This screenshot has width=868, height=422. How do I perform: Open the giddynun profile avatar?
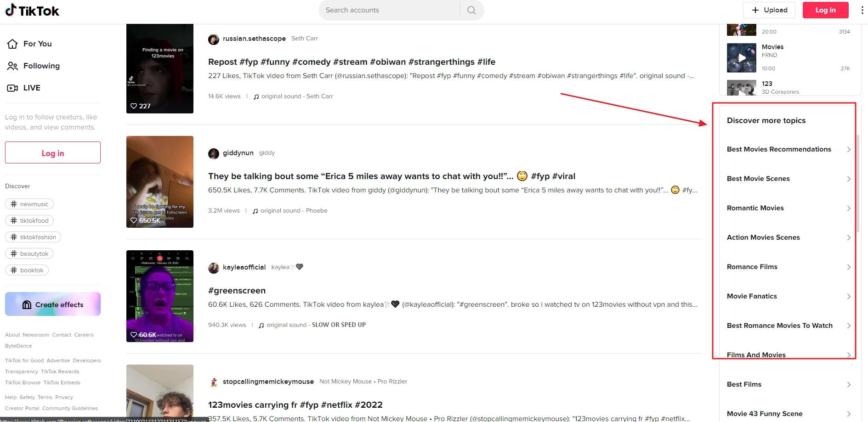tap(214, 153)
